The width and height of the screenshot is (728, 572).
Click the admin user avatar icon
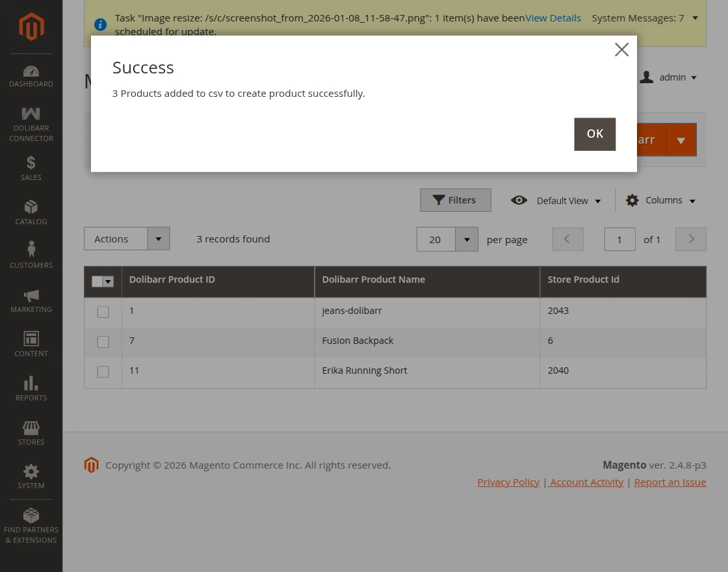[x=646, y=77]
